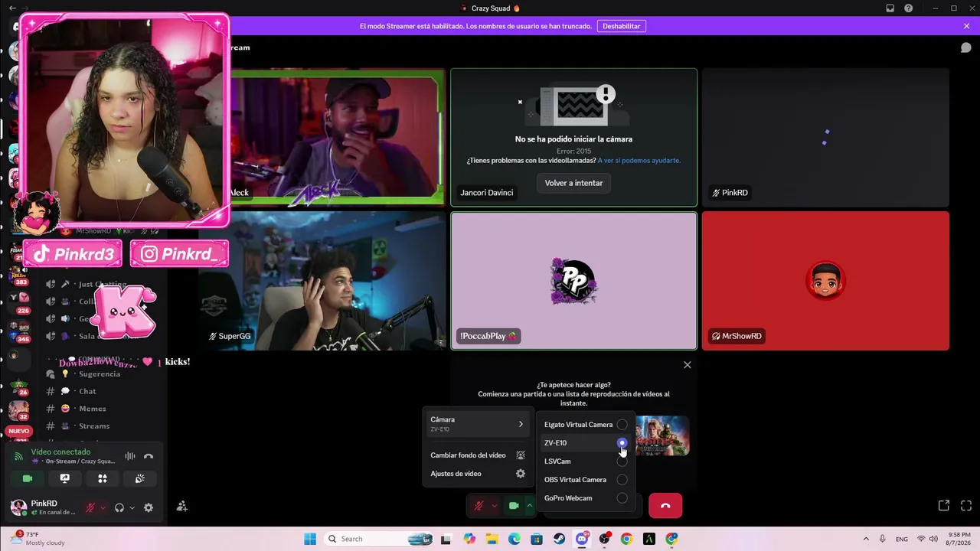
Task: Click the green connection signal icon
Action: [x=19, y=456]
